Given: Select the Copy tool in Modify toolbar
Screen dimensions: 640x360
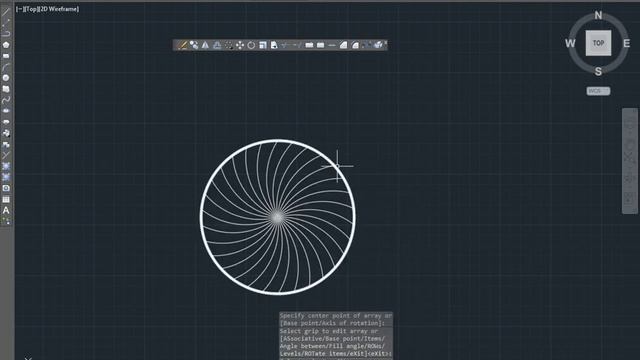Looking at the screenshot, I should click(x=194, y=45).
